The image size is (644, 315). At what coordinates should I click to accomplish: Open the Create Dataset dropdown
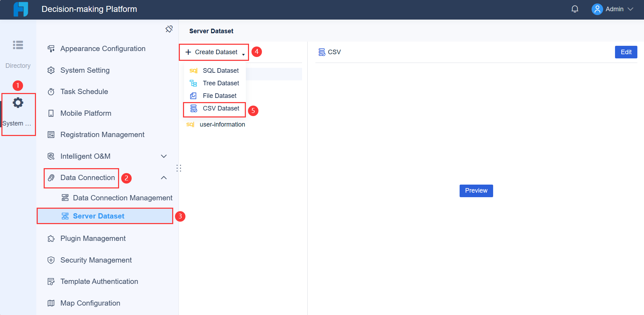coord(213,52)
